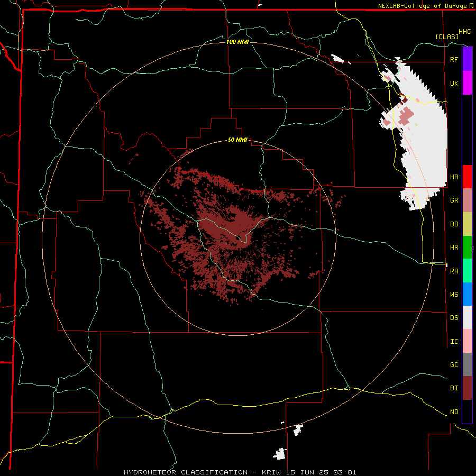Click the "UK" legend label
Screen dimensions: 476x476
(x=454, y=83)
